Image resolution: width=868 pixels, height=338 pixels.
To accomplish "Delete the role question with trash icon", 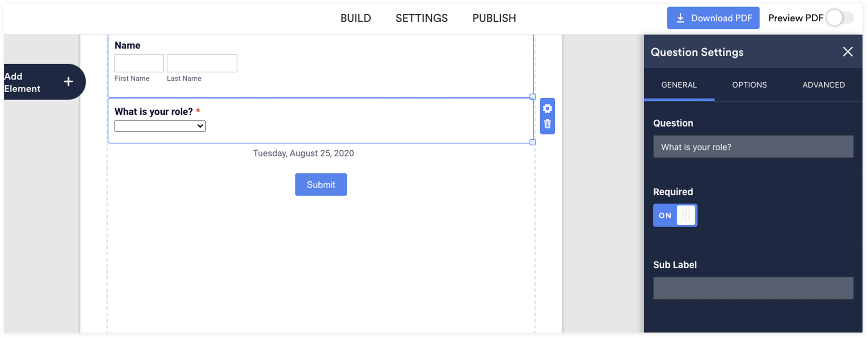I will (x=547, y=124).
